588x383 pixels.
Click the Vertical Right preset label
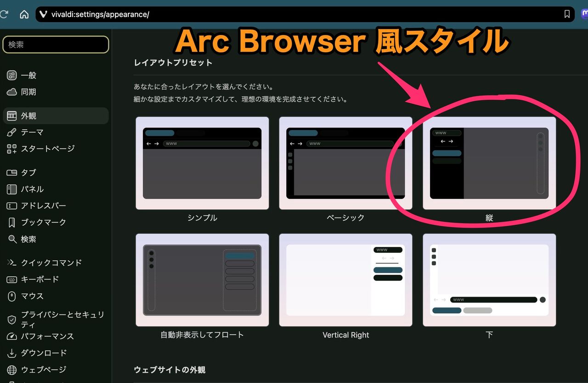[x=346, y=335]
